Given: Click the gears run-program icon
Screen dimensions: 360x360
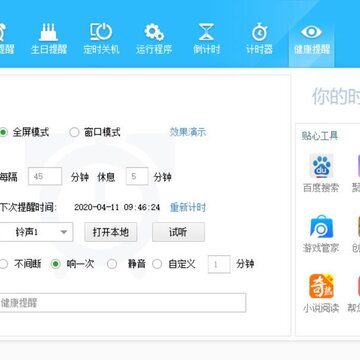Looking at the screenshot, I should tap(154, 32).
